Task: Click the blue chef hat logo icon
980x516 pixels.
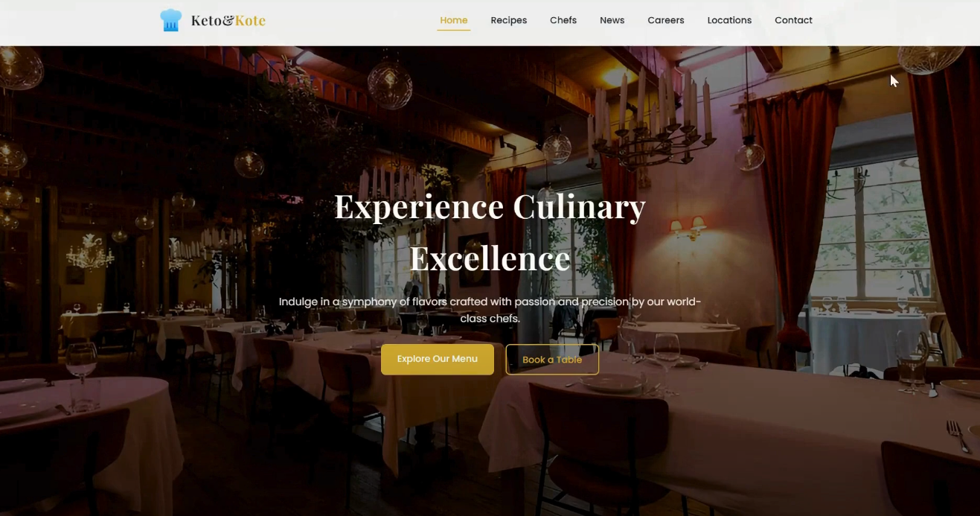Action: tap(170, 20)
